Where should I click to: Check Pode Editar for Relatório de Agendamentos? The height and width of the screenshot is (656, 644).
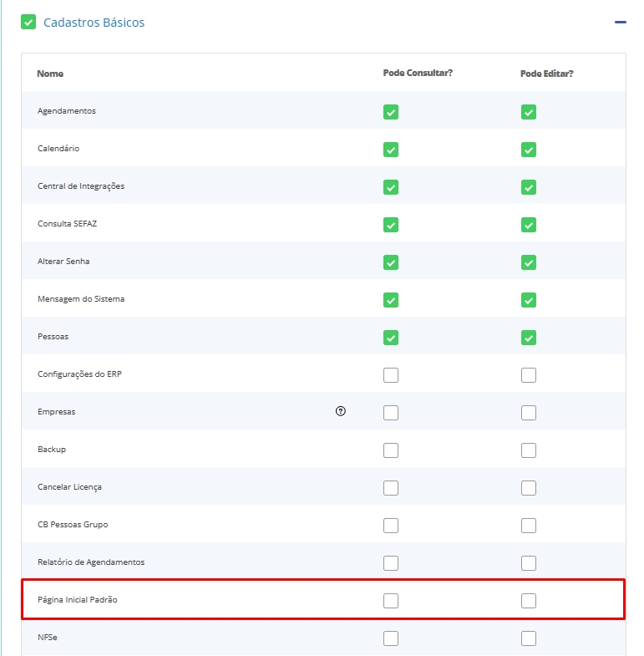point(528,563)
